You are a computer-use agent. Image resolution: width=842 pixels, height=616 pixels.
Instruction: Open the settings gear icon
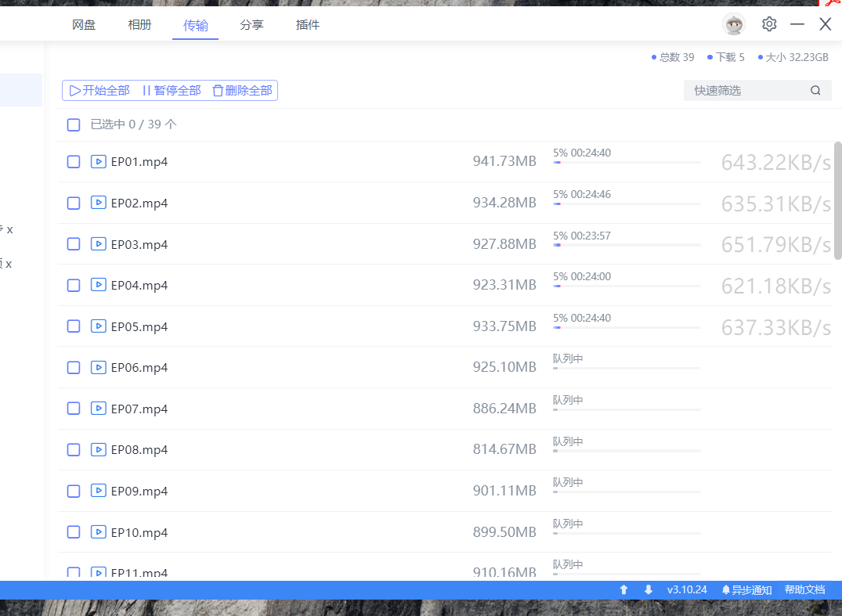tap(769, 24)
